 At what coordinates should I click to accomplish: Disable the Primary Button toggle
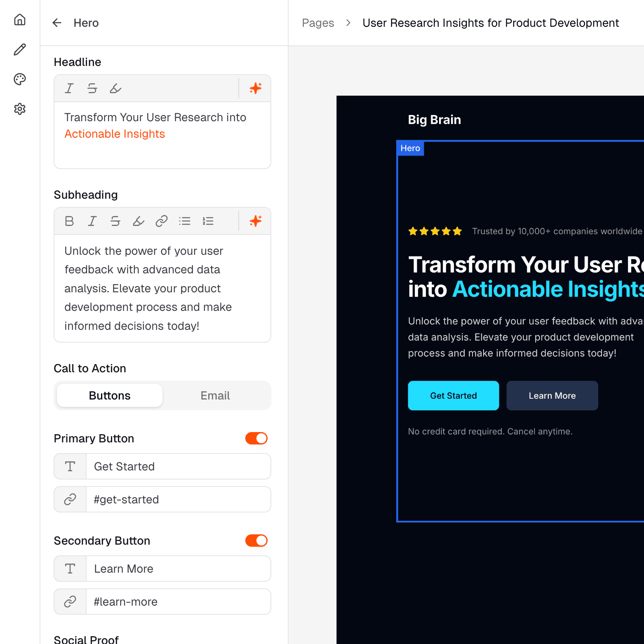coord(256,438)
